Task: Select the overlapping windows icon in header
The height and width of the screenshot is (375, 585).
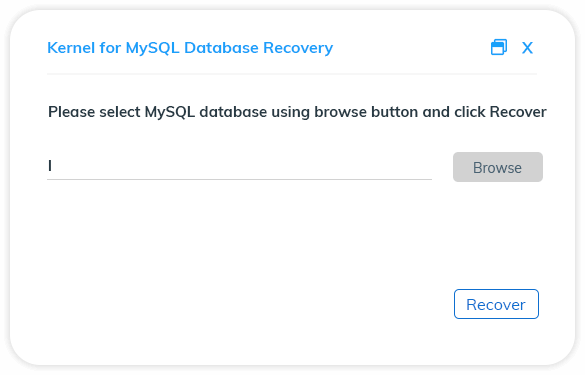Action: coord(499,47)
